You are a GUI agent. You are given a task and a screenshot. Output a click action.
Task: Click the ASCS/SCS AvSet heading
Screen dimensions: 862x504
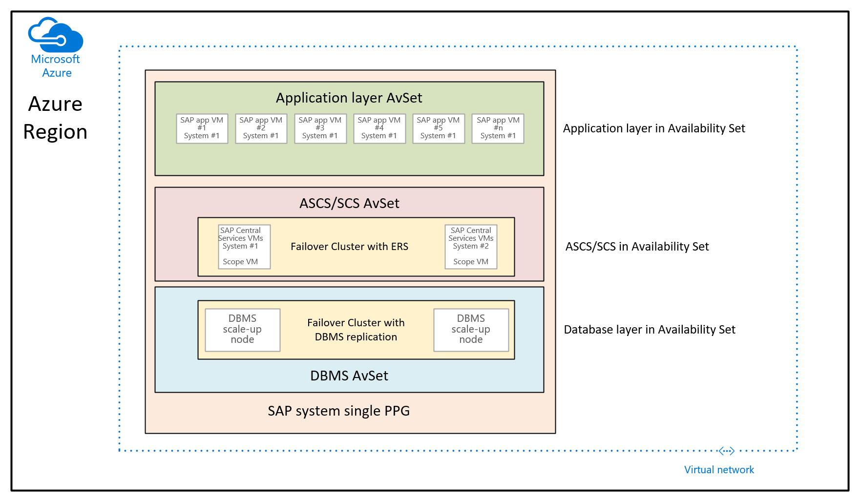349,203
